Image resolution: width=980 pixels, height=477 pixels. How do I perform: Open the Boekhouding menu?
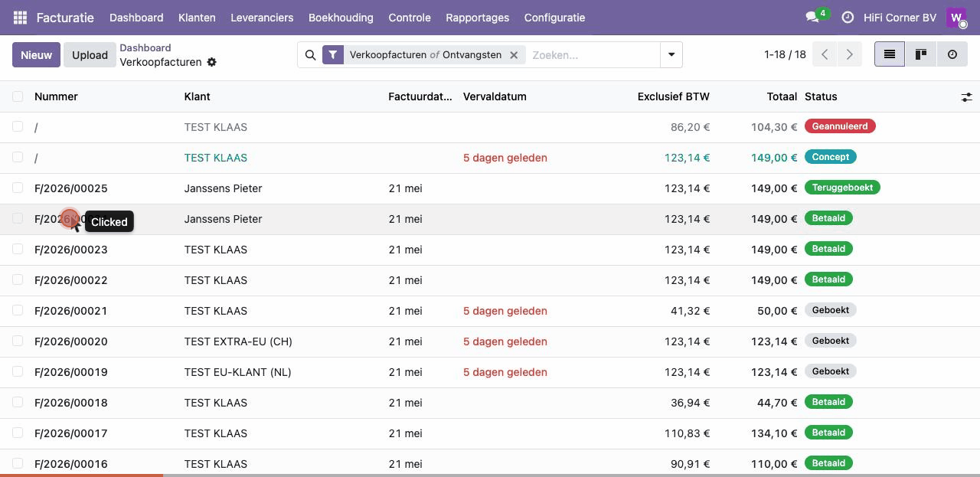341,18
